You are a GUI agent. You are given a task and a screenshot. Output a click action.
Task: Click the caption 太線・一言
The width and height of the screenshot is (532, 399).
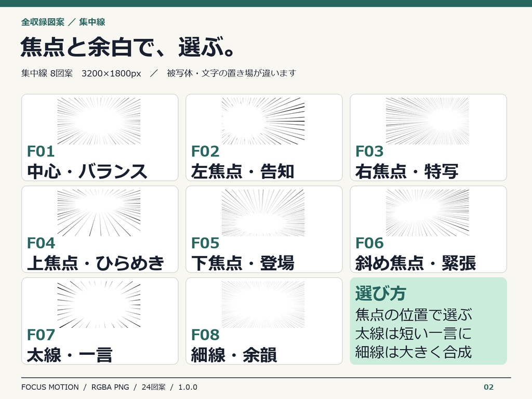click(70, 355)
